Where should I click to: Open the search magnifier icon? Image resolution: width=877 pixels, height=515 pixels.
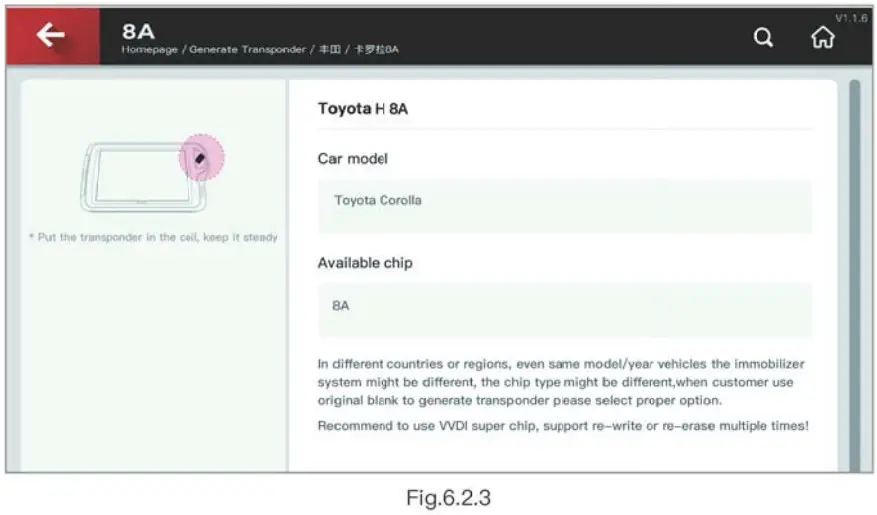pos(763,38)
